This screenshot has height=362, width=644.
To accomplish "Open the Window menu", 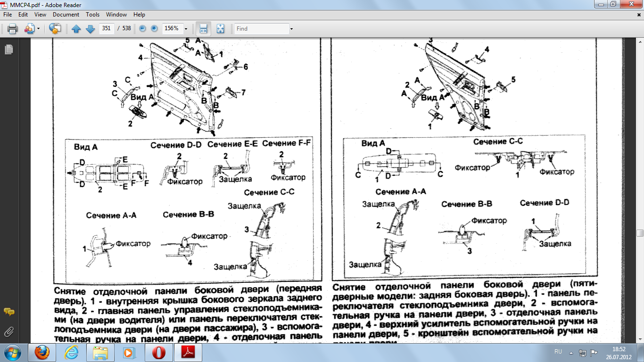I will (x=116, y=15).
